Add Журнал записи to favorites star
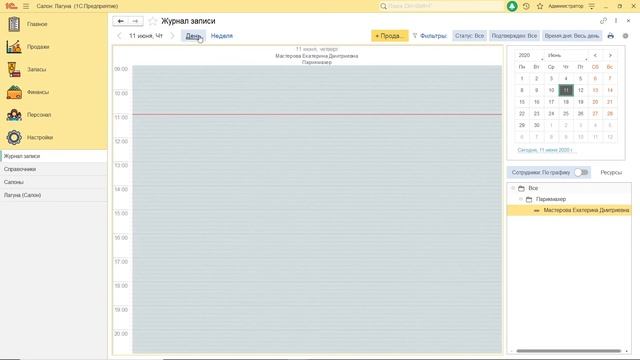 point(153,21)
